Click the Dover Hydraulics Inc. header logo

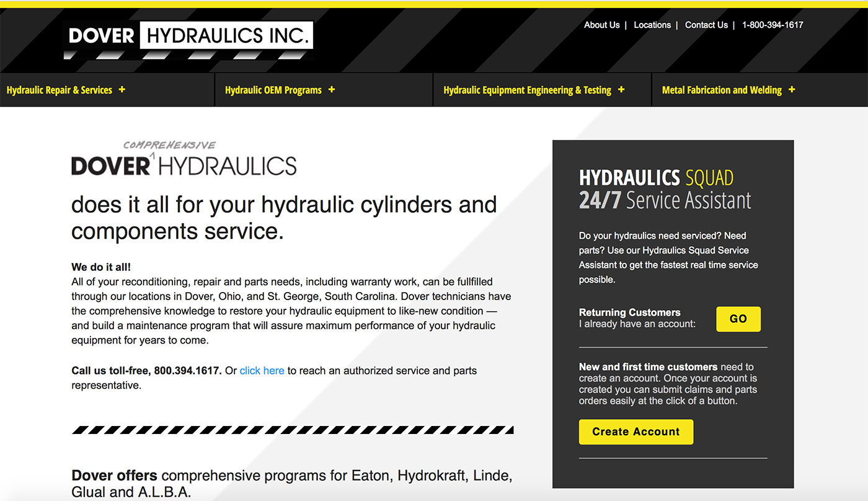click(188, 40)
